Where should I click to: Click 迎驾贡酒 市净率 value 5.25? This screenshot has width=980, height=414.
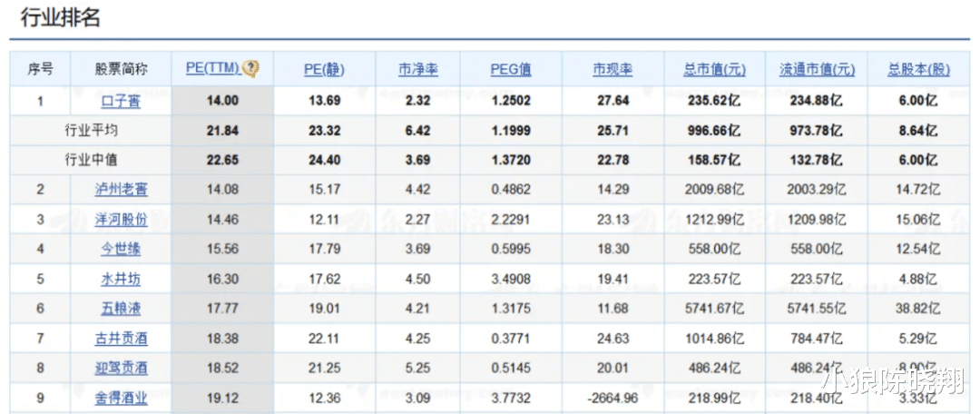pyautogui.click(x=418, y=368)
